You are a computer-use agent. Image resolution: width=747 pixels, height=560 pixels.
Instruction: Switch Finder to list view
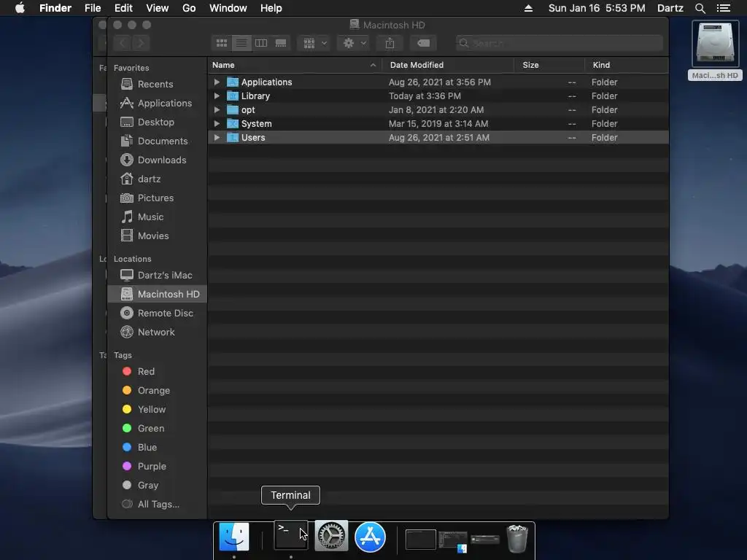coord(241,43)
